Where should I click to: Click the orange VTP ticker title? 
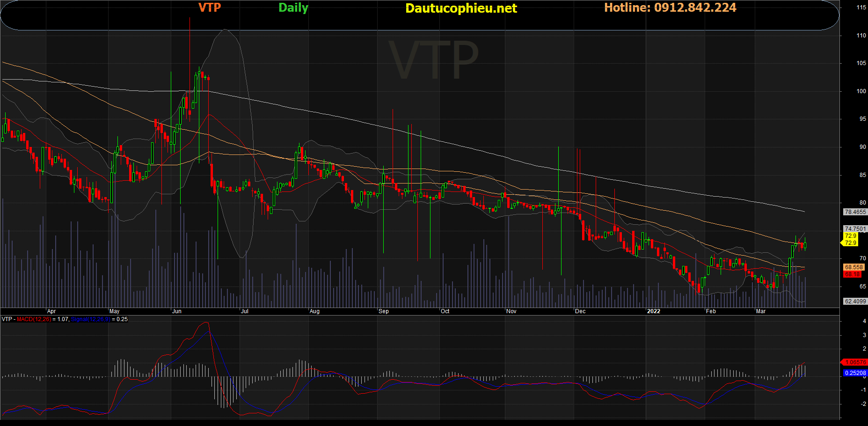(209, 7)
